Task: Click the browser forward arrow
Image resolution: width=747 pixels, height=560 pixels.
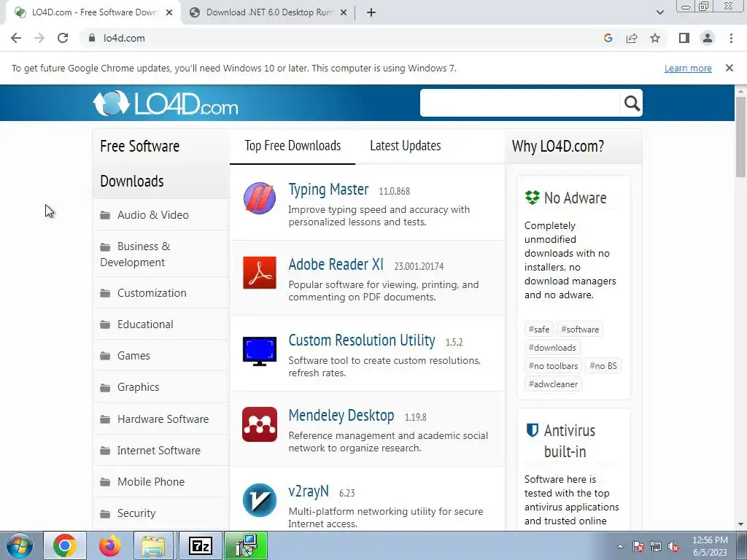Action: coord(39,38)
